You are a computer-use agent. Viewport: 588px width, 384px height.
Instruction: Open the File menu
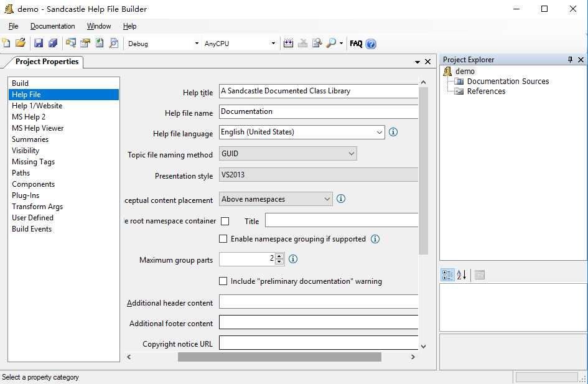click(x=13, y=26)
